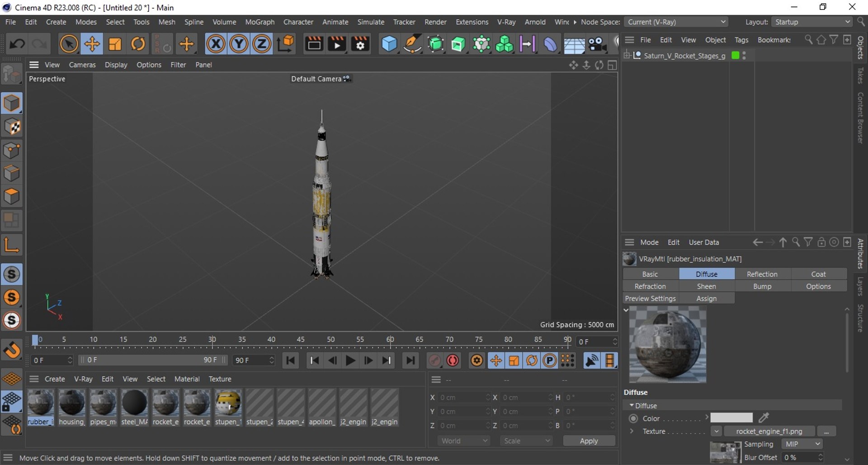The image size is (868, 465).
Task: Toggle Z axis lock
Action: pos(261,44)
